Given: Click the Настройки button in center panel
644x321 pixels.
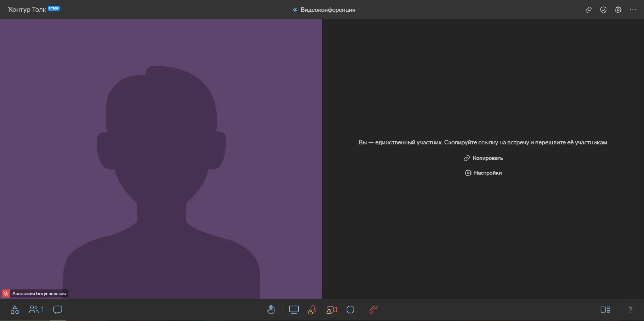Looking at the screenshot, I should (483, 173).
